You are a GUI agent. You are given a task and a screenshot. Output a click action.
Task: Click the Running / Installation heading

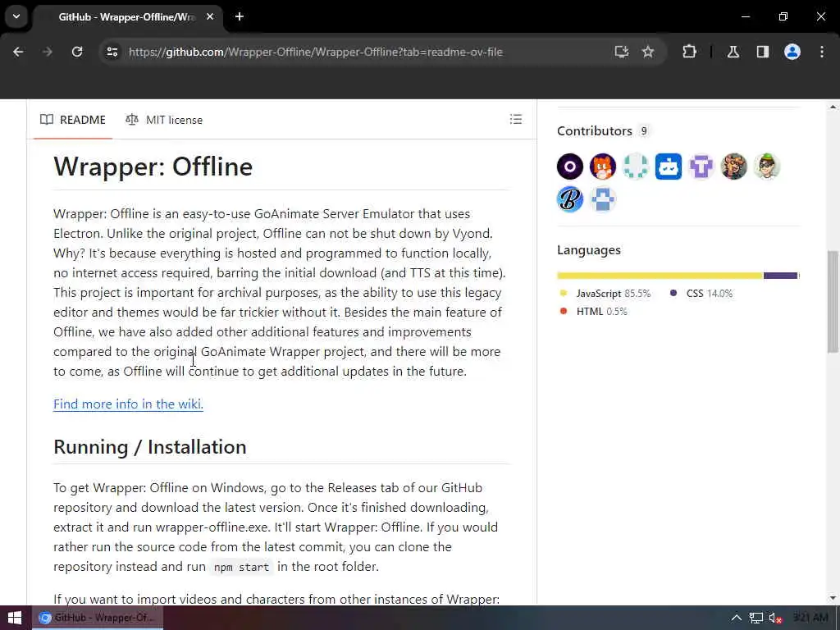pyautogui.click(x=150, y=447)
